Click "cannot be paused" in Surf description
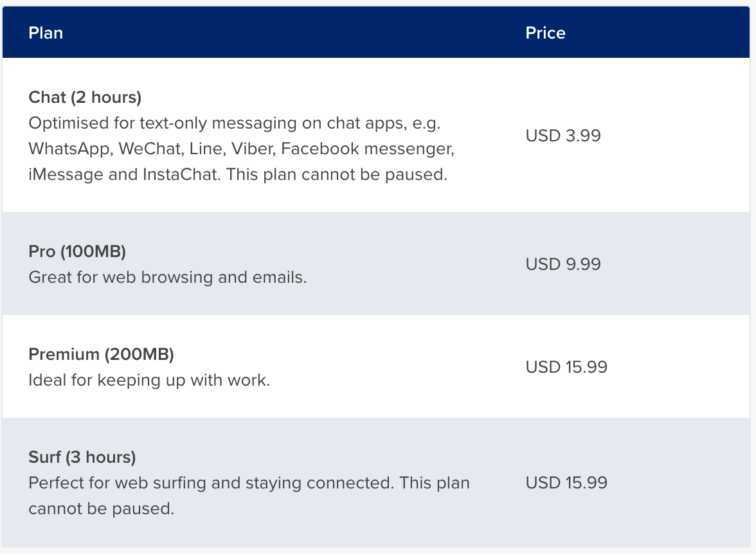 tap(101, 509)
